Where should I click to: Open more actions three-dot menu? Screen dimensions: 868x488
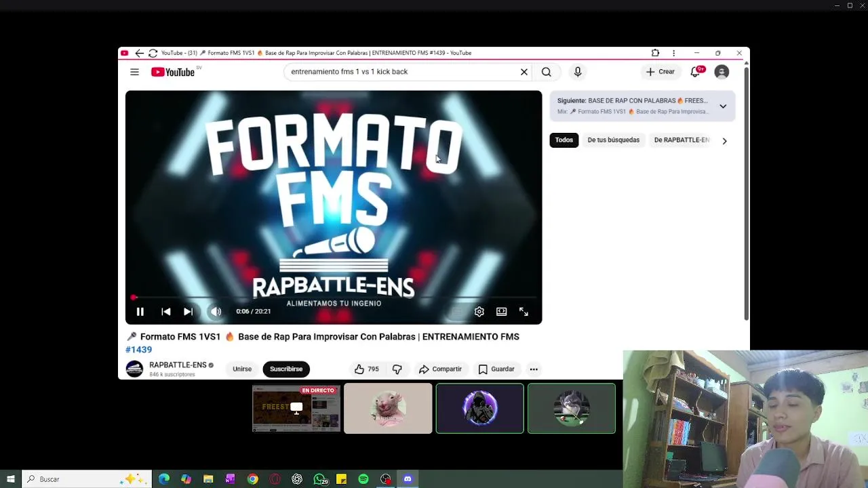coord(534,369)
